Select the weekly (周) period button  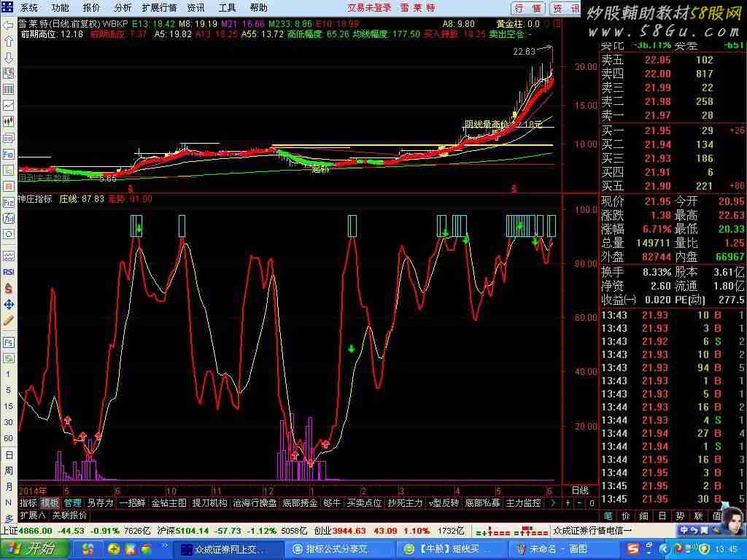click(x=8, y=471)
